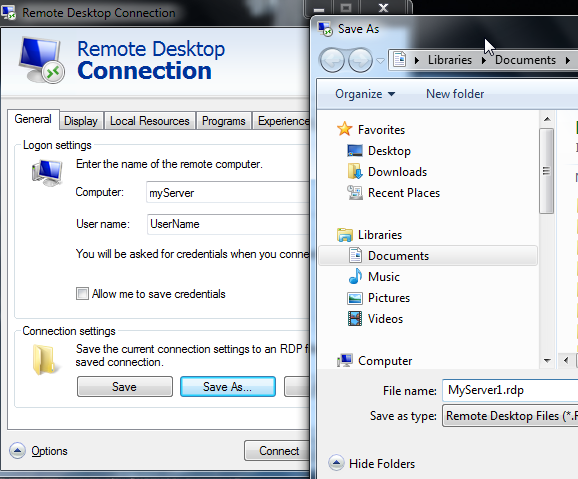Screen dimensions: 578x479
Task: Click New folder in the toolbar
Action: click(455, 94)
